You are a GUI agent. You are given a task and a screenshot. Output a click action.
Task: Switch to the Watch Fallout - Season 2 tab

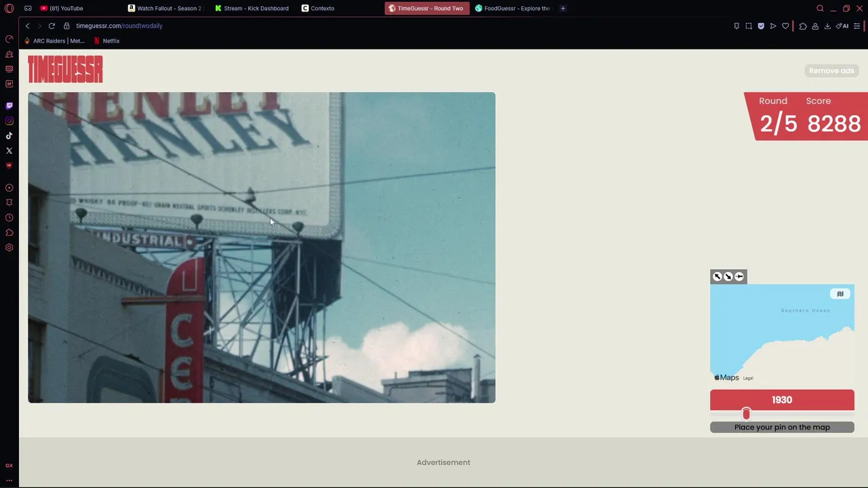point(165,8)
